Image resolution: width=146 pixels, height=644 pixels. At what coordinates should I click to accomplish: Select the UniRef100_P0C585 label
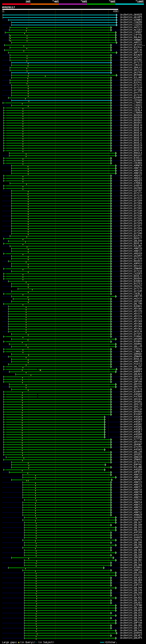(131, 397)
